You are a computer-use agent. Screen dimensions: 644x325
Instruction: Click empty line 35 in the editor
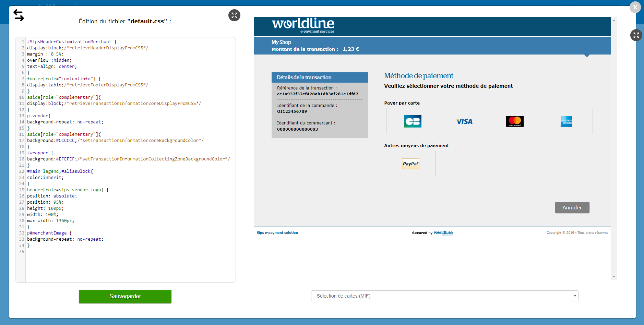(x=130, y=252)
